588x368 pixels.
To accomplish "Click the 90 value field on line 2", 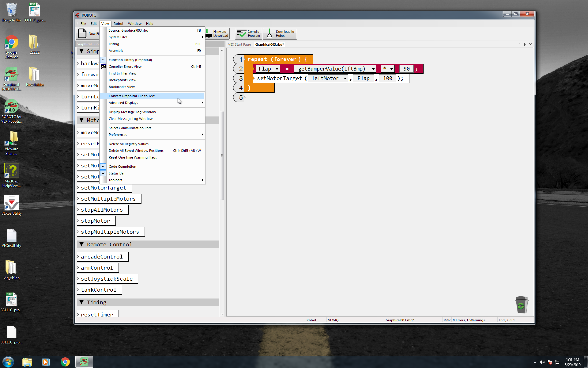I will click(406, 69).
